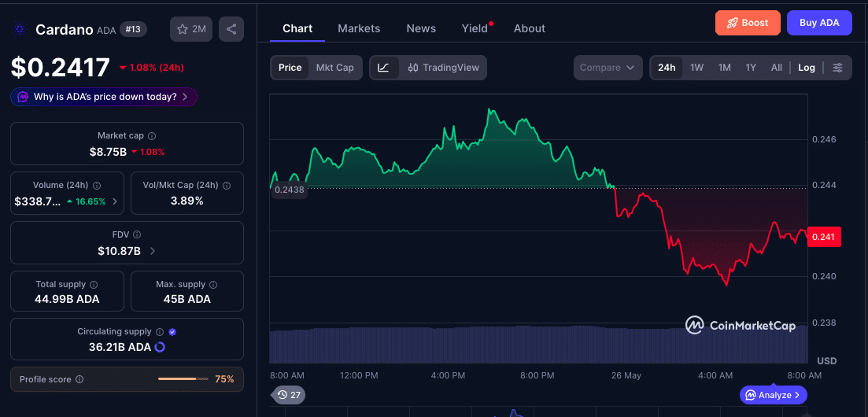Viewport: 868px width, 417px height.
Task: Click info icon next to Volume (24h)
Action: click(97, 186)
